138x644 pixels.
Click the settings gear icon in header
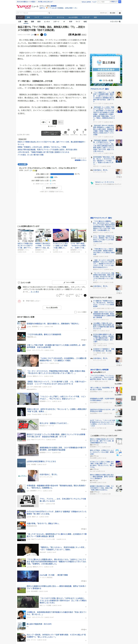pyautogui.click(x=120, y=13)
